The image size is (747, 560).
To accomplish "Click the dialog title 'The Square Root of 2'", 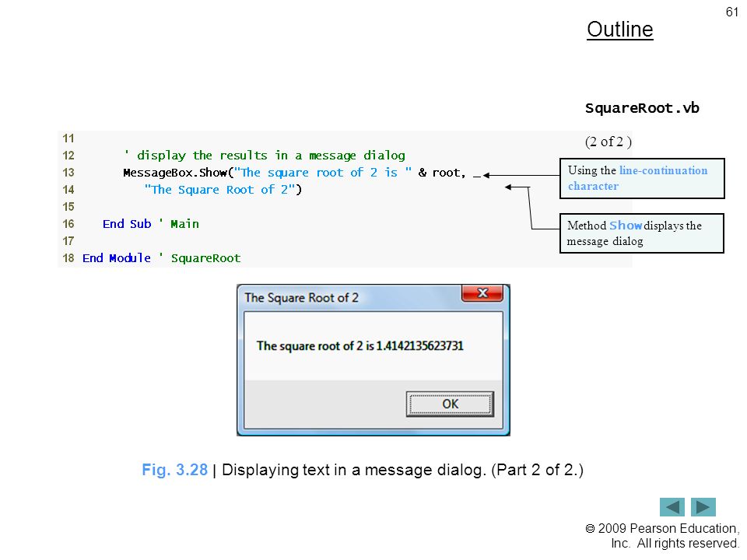I will click(x=301, y=298).
